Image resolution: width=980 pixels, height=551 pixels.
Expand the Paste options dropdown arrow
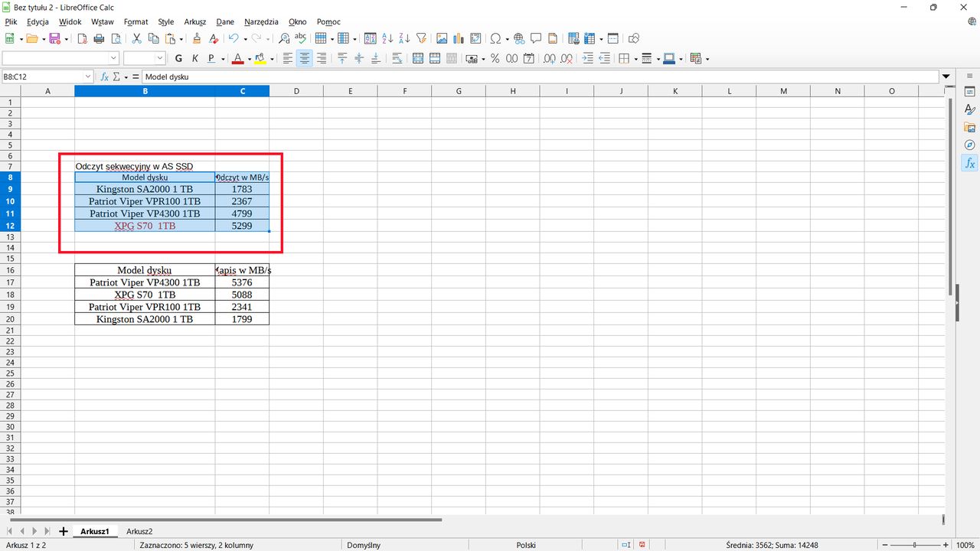coord(181,39)
